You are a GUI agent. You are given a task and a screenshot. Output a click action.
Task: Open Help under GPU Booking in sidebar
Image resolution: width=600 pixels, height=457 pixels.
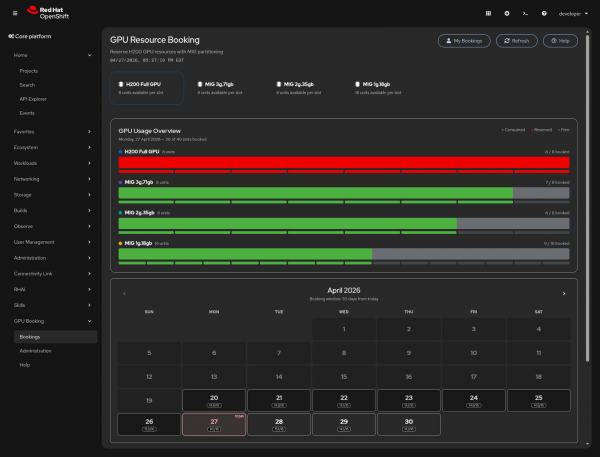[x=24, y=365]
